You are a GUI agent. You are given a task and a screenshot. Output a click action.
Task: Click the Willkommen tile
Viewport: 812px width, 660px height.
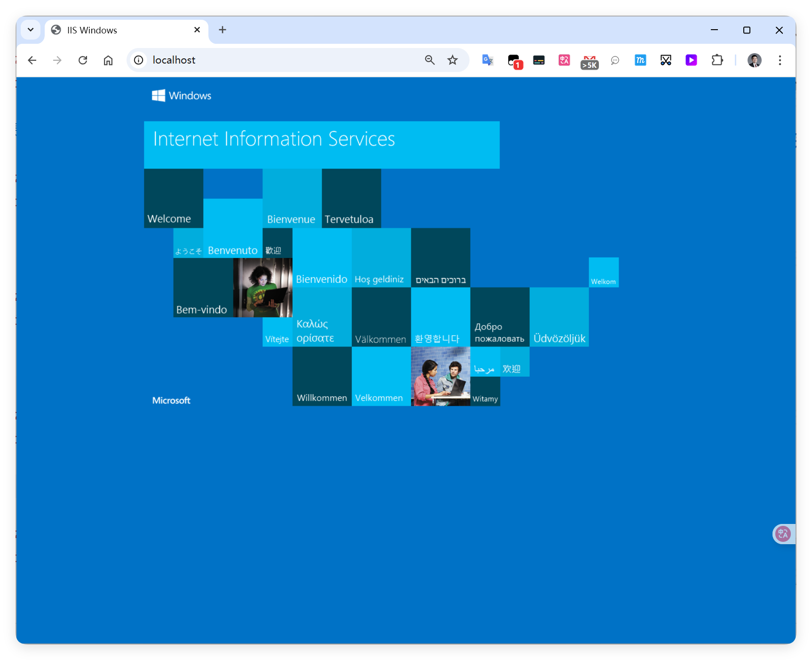pyautogui.click(x=322, y=376)
